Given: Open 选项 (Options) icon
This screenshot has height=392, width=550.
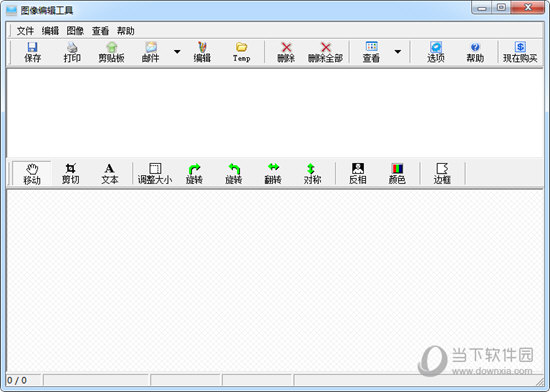Looking at the screenshot, I should [x=436, y=52].
